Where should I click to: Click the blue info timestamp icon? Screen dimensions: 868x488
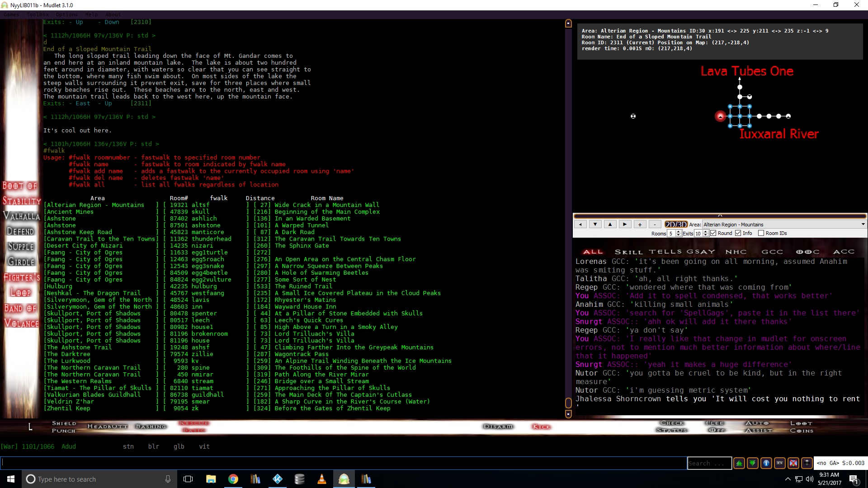[x=766, y=463]
